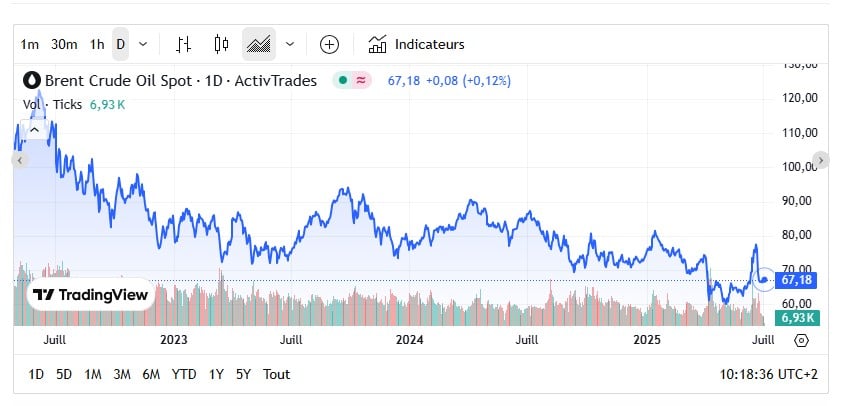Choose the 5Y date range
The image size is (846, 406).
point(243,374)
